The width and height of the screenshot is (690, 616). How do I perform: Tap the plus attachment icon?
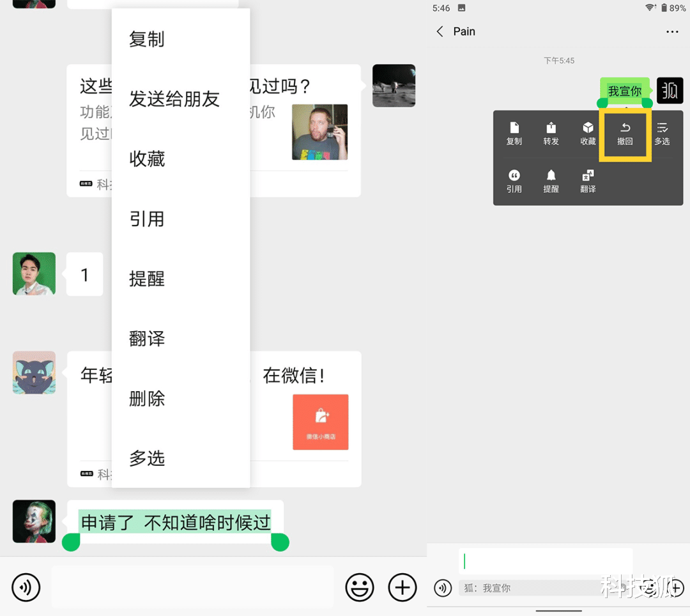point(402,587)
